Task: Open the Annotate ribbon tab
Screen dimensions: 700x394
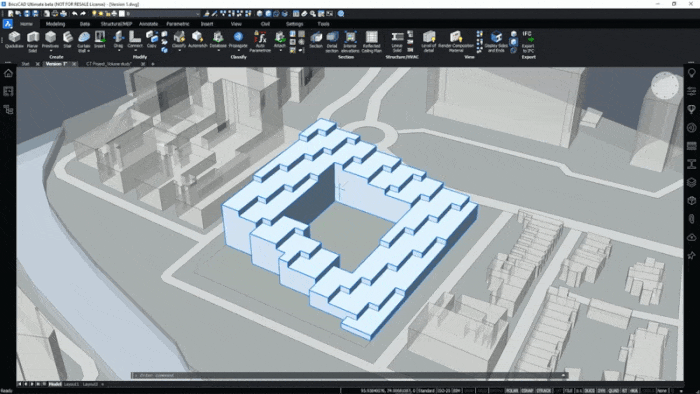Action: 149,24
